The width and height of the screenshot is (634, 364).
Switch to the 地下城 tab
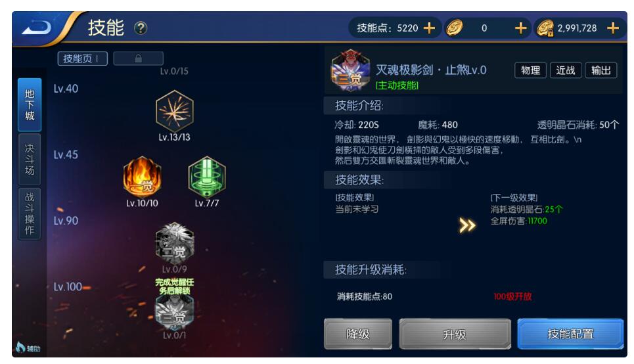[30, 104]
